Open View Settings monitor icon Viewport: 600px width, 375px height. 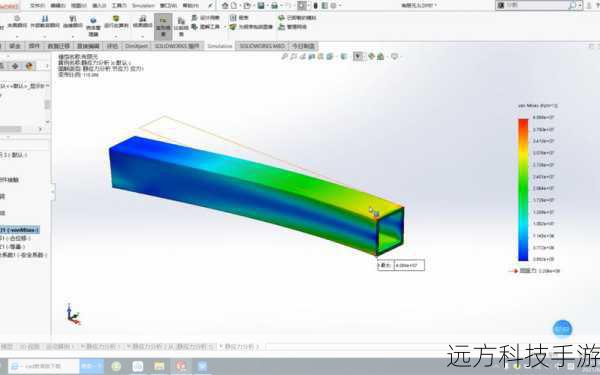pyautogui.click(x=394, y=57)
